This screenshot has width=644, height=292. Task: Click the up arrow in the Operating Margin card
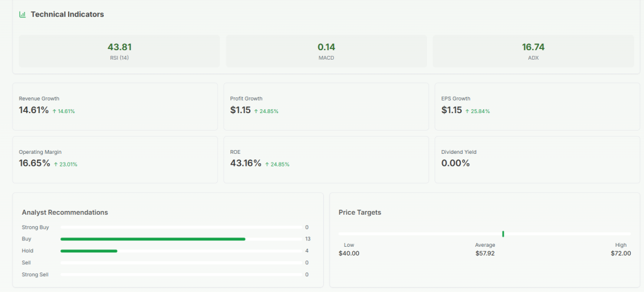pos(56,165)
